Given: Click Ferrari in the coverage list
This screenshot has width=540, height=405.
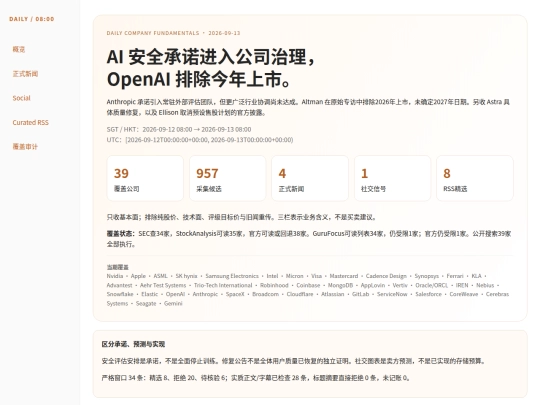Looking at the screenshot, I should 455,276.
